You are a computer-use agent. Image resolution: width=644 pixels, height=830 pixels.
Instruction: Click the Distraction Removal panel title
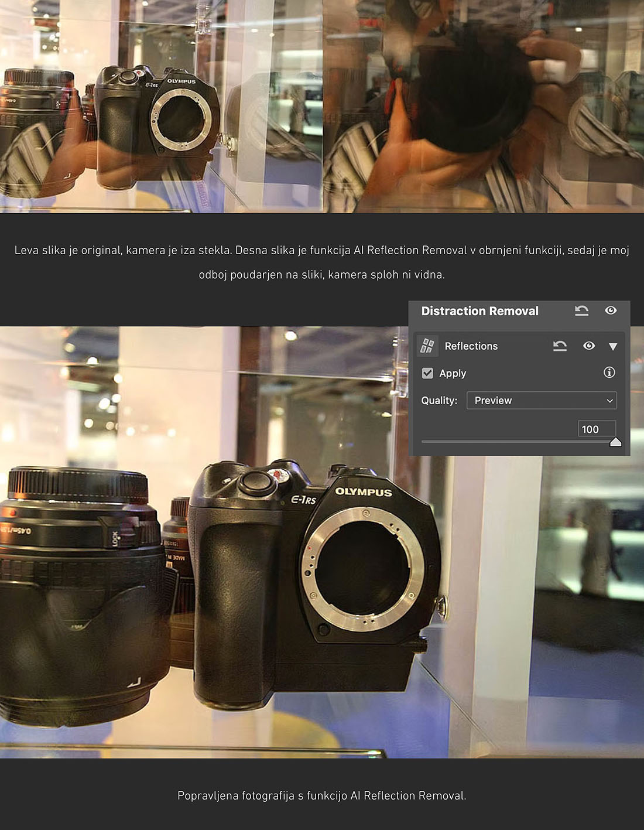tap(479, 311)
